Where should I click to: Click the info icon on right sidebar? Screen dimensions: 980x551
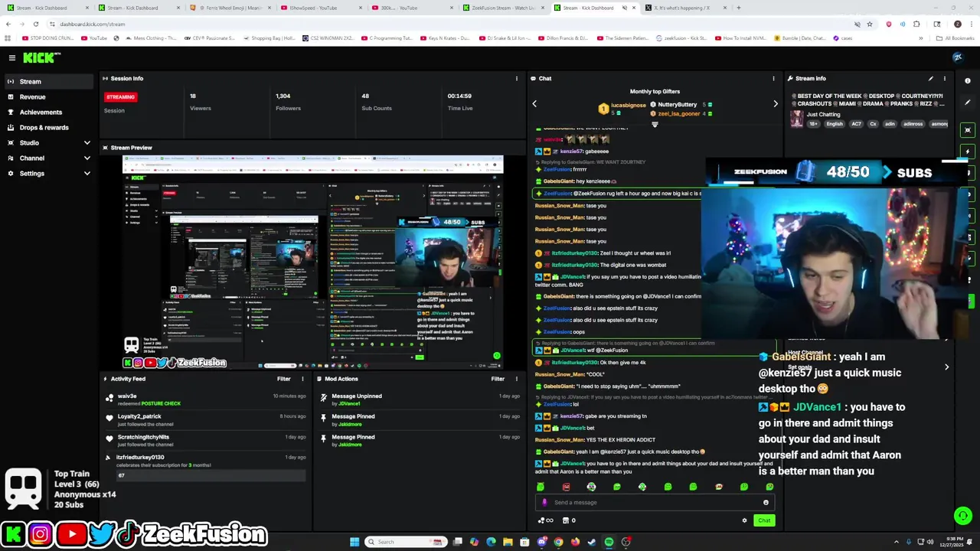point(968,80)
